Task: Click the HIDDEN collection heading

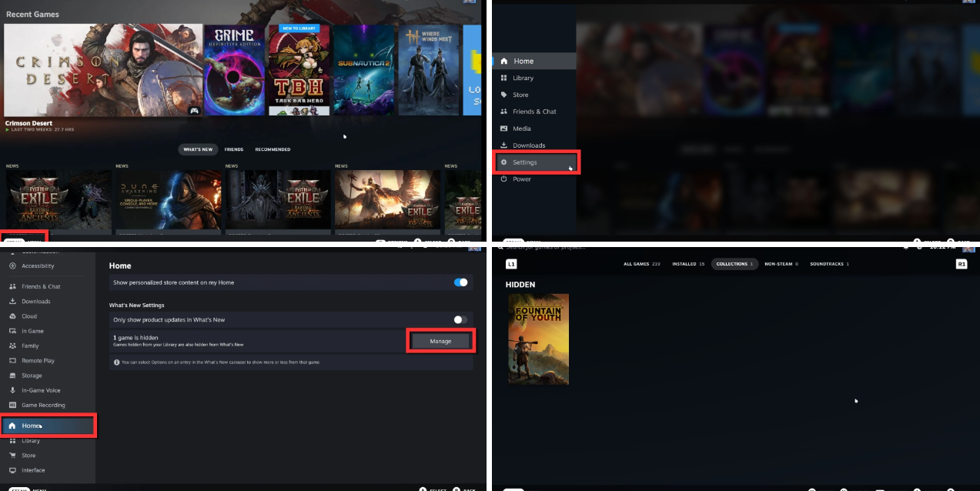Action: [520, 285]
